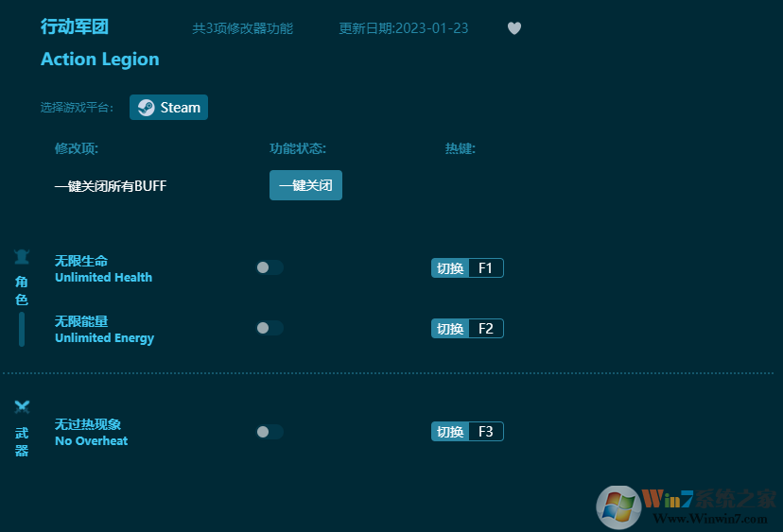Set the F2 hotkey field

[x=486, y=329]
